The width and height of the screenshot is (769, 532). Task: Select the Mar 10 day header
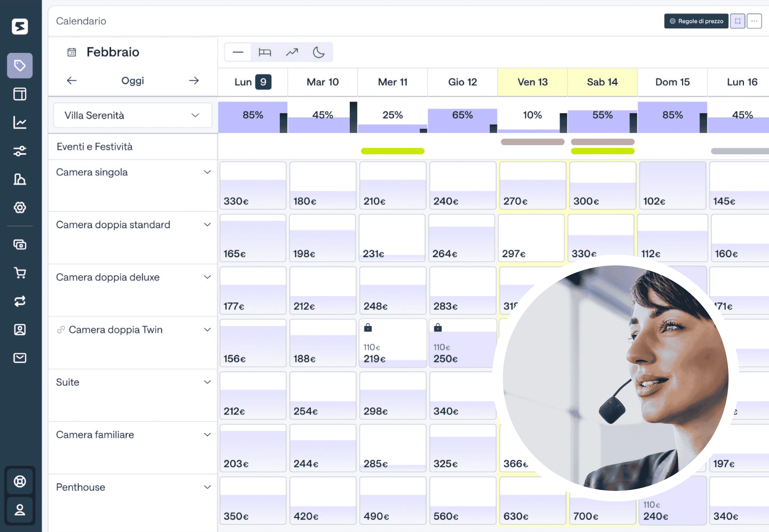(x=322, y=82)
